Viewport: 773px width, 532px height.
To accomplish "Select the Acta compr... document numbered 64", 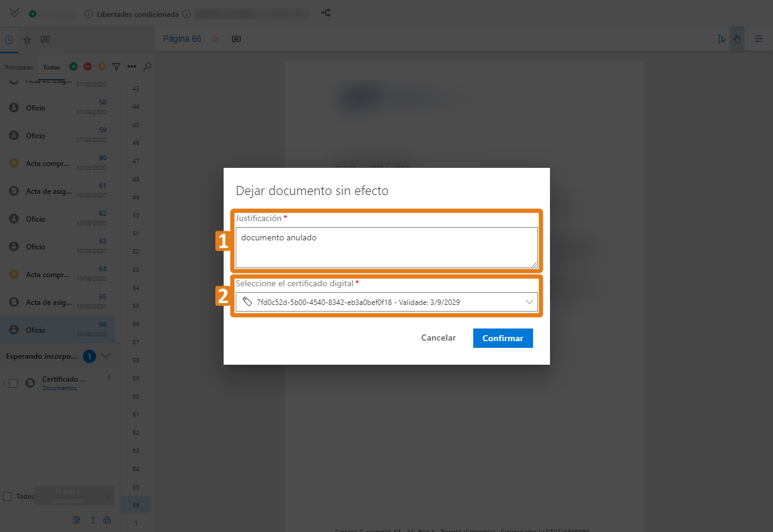I will tap(58, 274).
